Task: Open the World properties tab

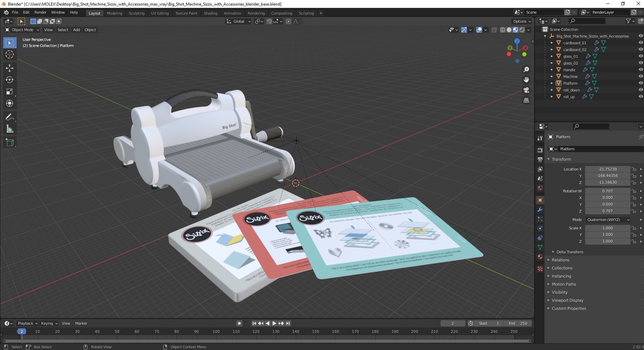Action: tap(540, 188)
